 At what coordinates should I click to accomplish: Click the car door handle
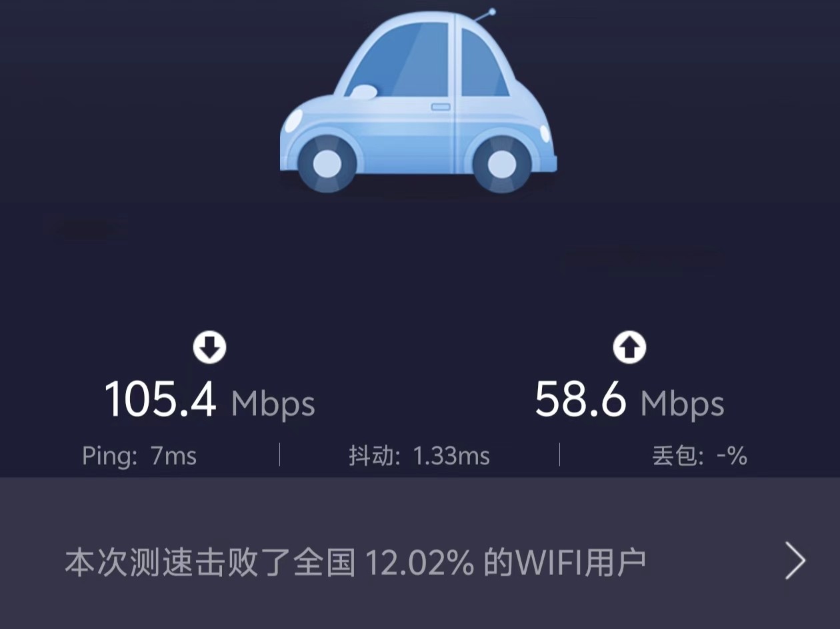click(x=441, y=107)
